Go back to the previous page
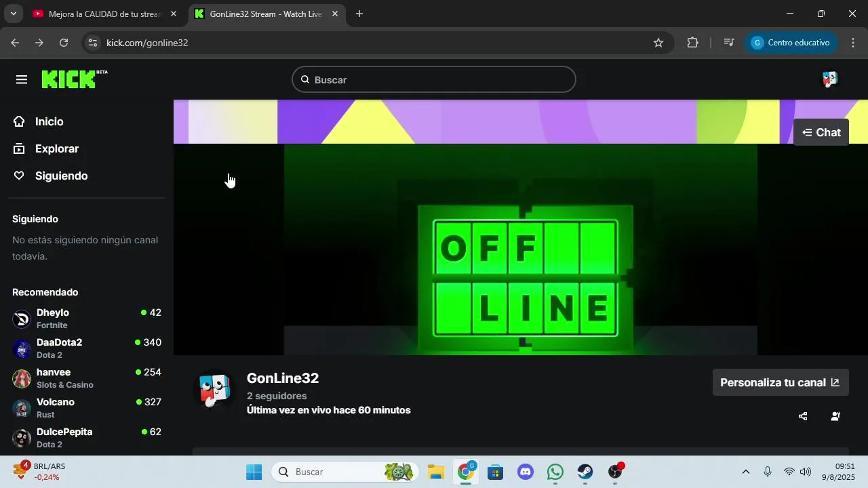The height and width of the screenshot is (488, 868). click(x=15, y=43)
